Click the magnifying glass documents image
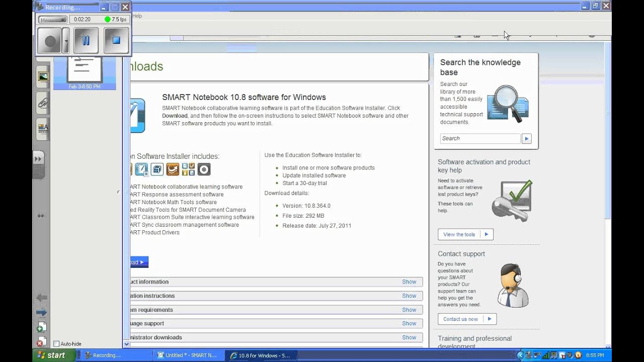The image size is (644, 362). 508,104
